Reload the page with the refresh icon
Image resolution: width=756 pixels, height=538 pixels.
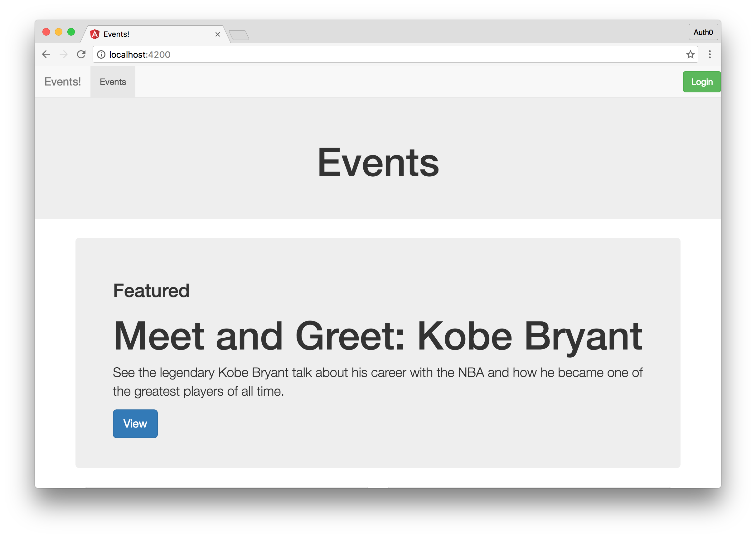point(81,54)
